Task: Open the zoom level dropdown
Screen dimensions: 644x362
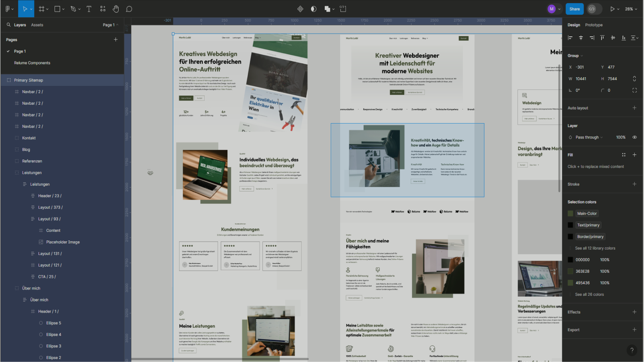Action: tap(631, 9)
